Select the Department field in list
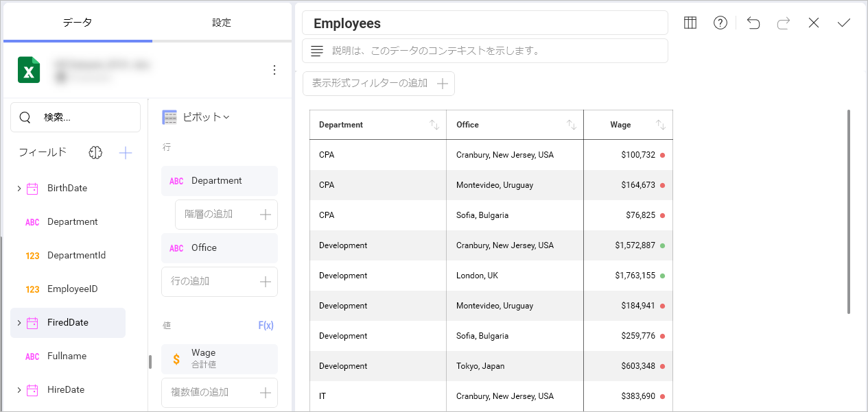 click(68, 222)
